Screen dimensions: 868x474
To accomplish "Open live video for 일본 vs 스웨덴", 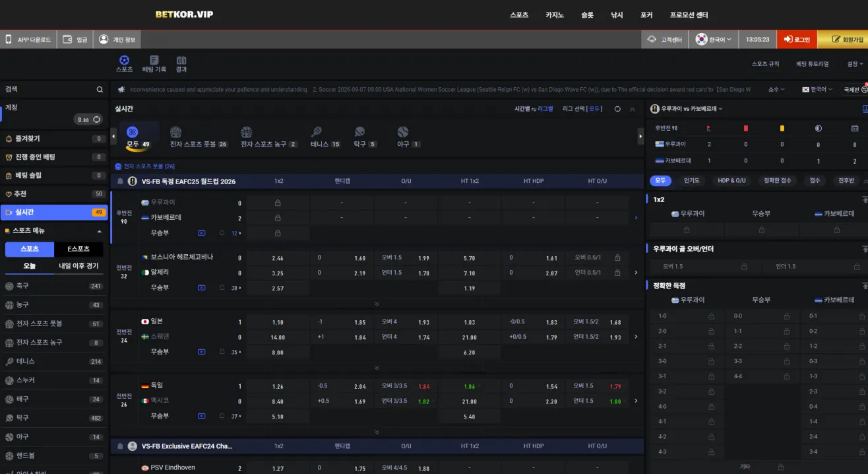I will pyautogui.click(x=201, y=353).
